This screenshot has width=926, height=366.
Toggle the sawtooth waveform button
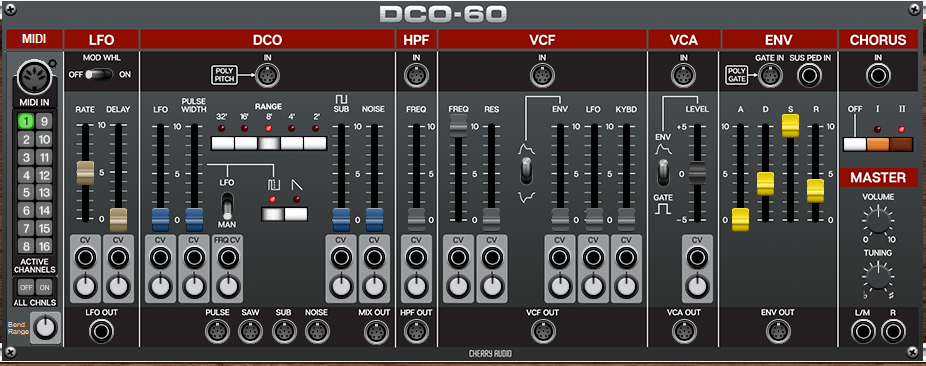coord(296,214)
